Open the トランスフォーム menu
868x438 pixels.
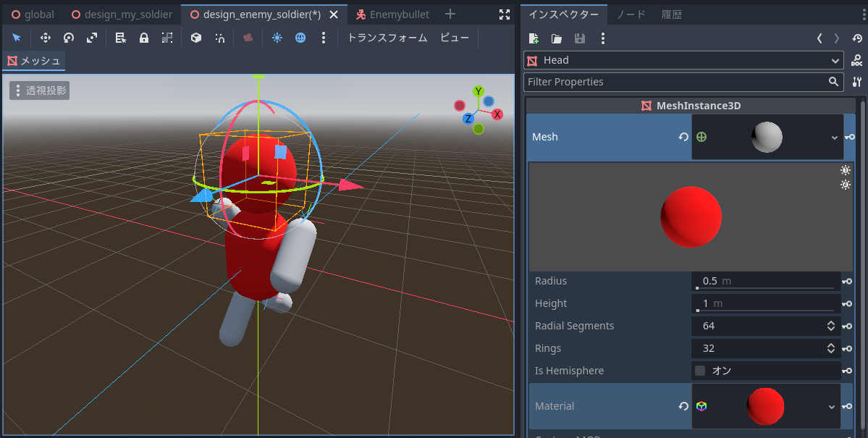387,38
